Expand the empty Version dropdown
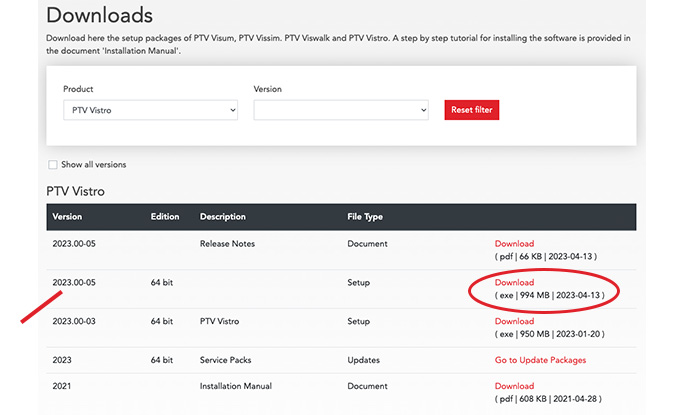683x415 pixels. pyautogui.click(x=341, y=110)
